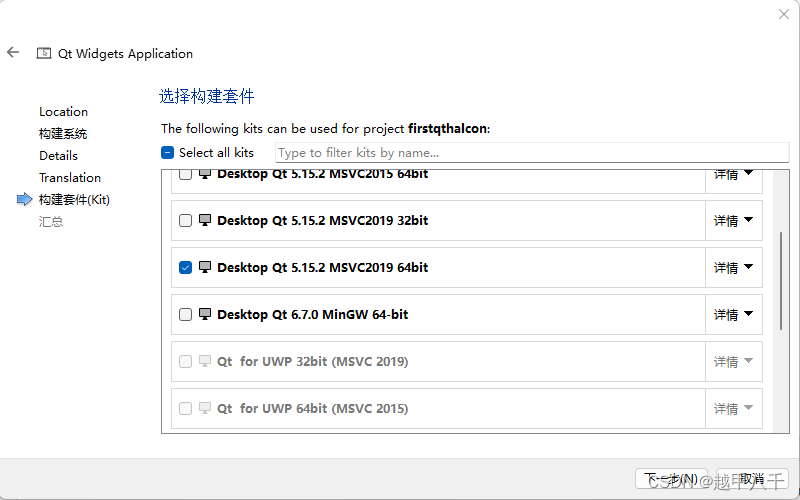
Task: Click Qt for UWP 64bit (MSVC 2015) label
Action: click(x=312, y=408)
